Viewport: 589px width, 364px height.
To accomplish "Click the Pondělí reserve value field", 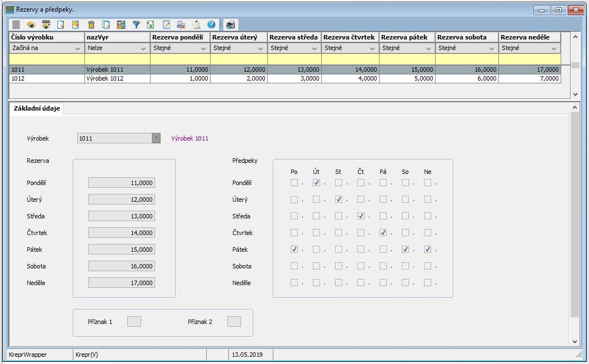I will [121, 183].
